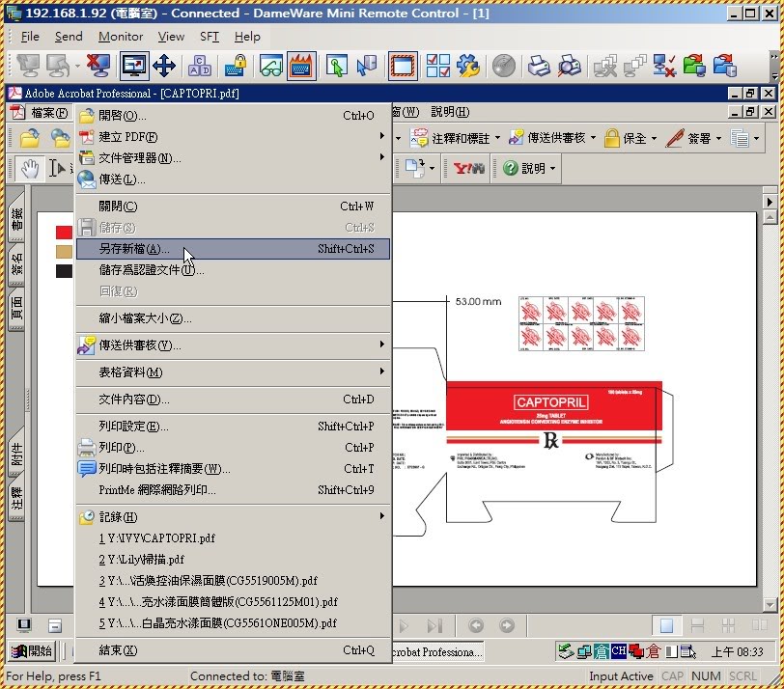Click the previous view round arrow
784x689 pixels.
point(475,625)
